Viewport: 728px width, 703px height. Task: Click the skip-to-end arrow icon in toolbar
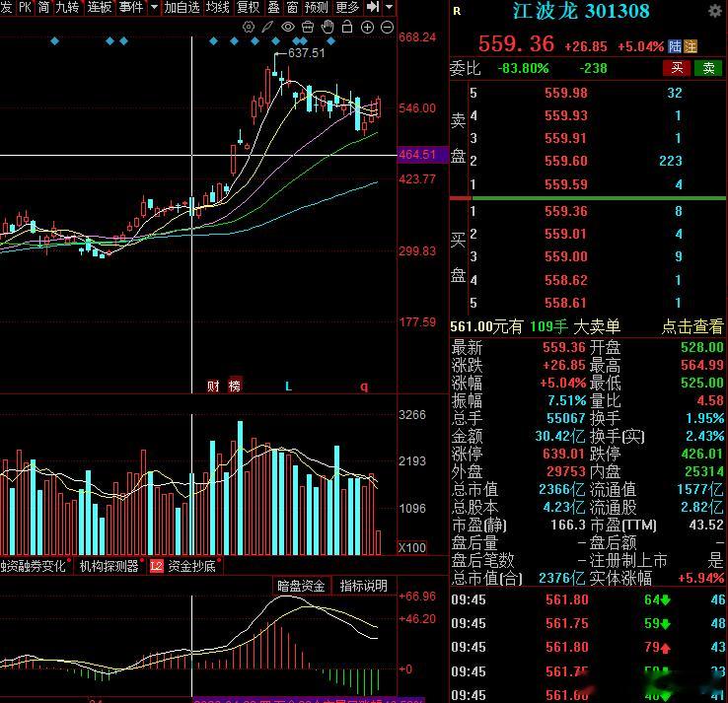[373, 7]
